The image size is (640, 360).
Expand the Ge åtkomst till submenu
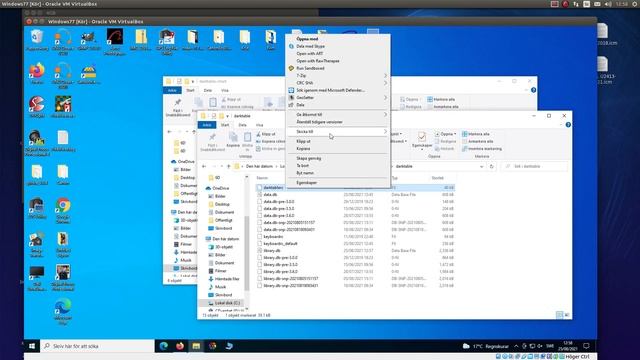[338, 115]
